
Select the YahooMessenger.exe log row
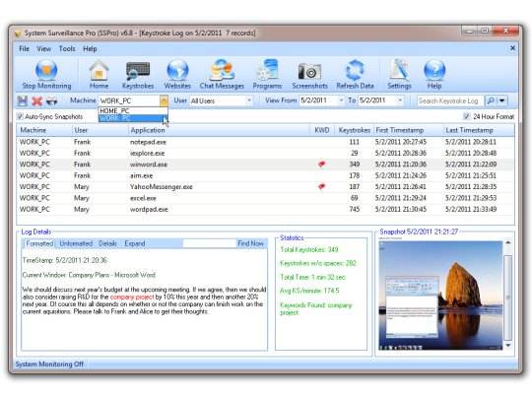265,186
